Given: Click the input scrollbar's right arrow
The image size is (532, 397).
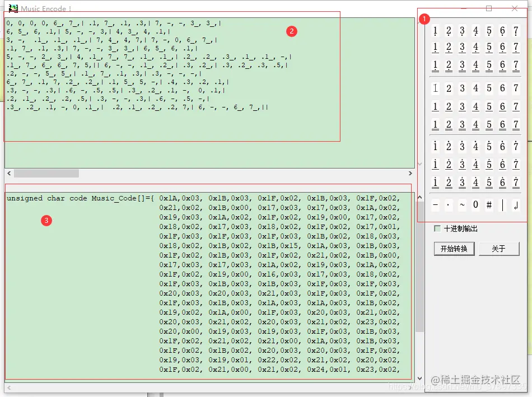Looking at the screenshot, I should pyautogui.click(x=410, y=174).
